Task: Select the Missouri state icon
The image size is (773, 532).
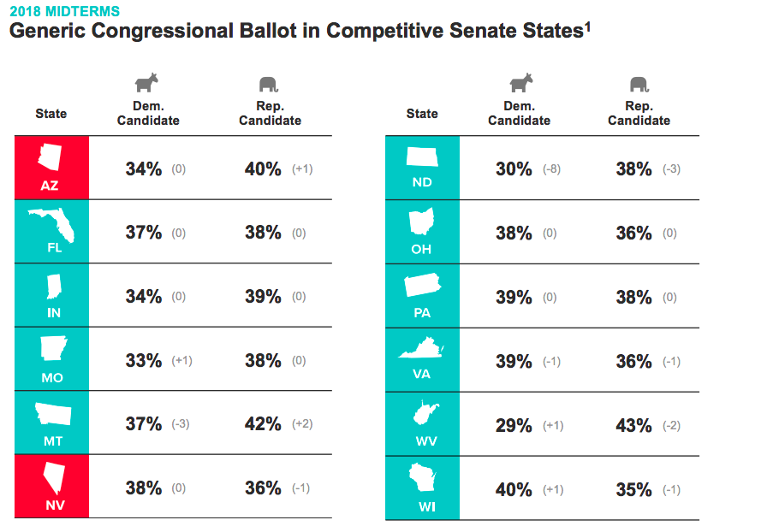Action: tap(53, 348)
